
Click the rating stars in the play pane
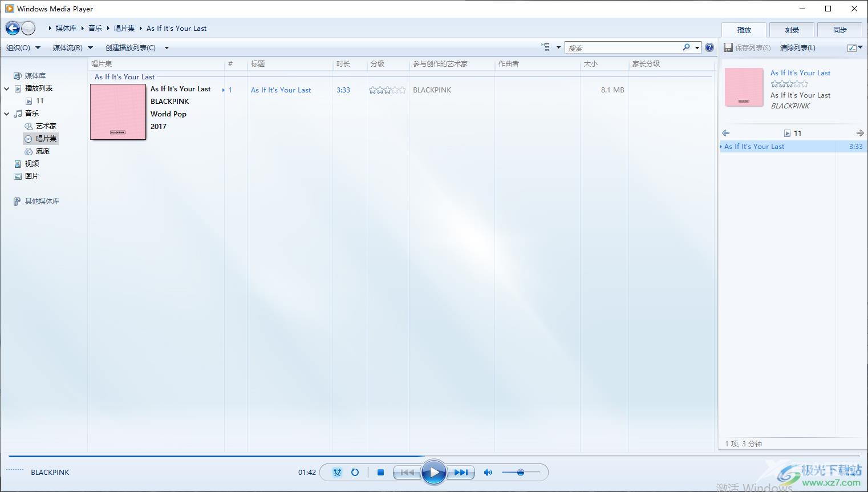coord(789,84)
